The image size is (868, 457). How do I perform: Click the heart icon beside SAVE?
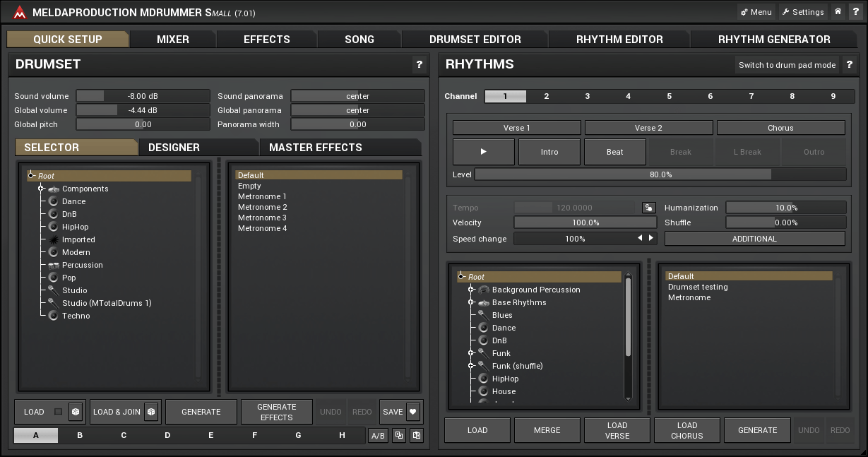point(412,412)
